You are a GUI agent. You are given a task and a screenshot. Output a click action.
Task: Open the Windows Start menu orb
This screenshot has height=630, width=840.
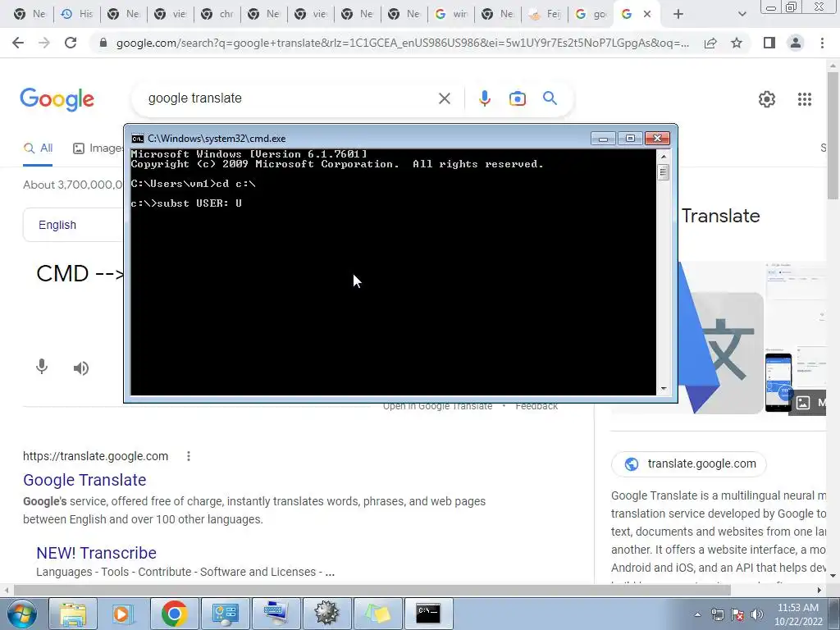(x=21, y=614)
